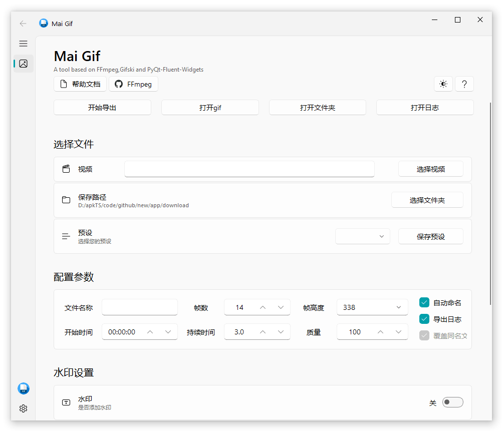Screen dimensions: 504x432
Task: Click the Mai Gif avatar in sidebar
Action: point(24,388)
